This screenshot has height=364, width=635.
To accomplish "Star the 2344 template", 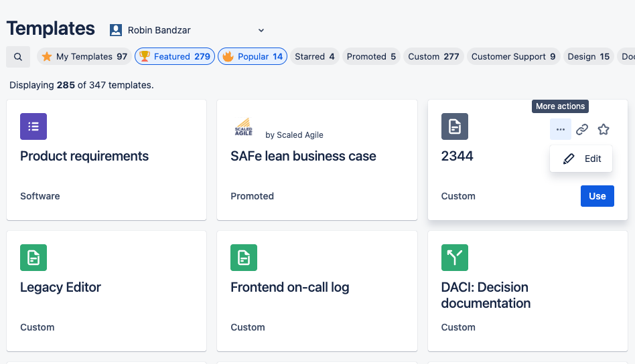I will click(x=604, y=129).
